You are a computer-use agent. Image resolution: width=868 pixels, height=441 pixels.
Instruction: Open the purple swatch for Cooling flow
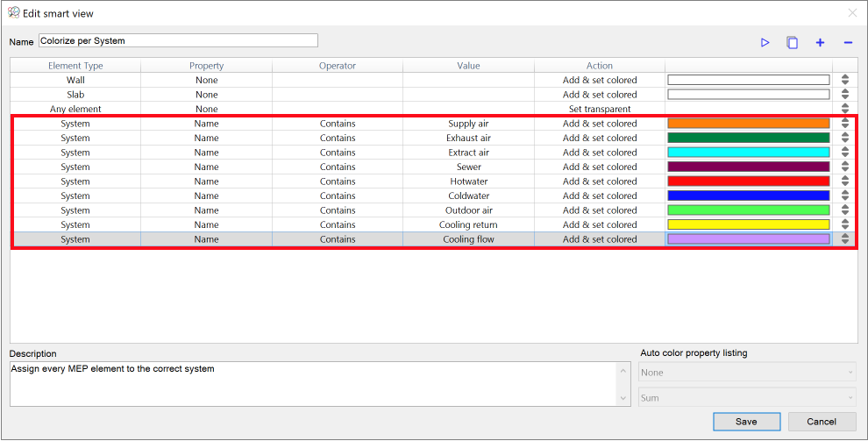click(749, 239)
